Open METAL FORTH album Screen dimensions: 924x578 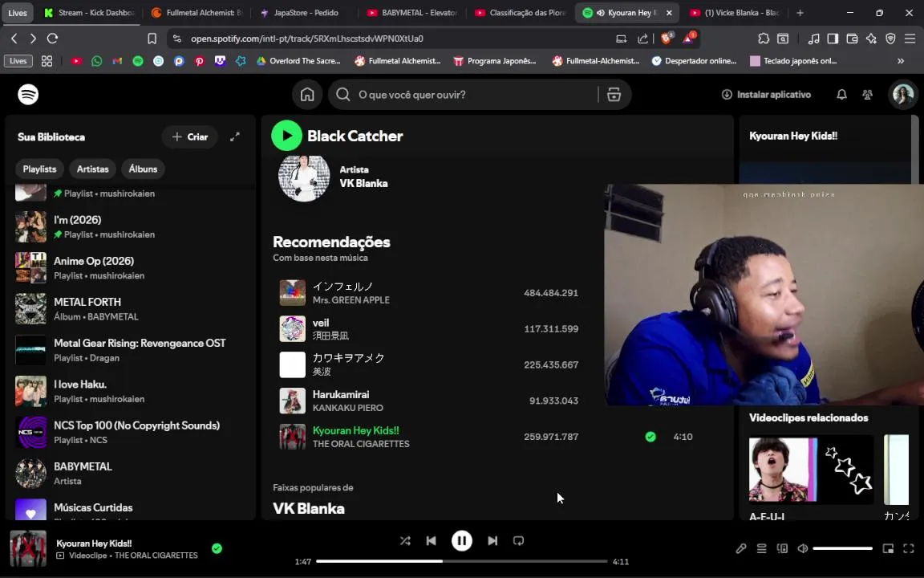tap(131, 309)
